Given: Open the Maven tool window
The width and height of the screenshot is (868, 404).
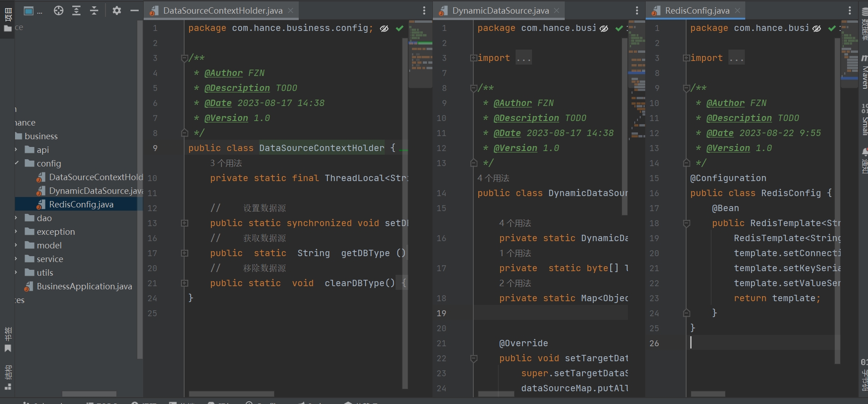Looking at the screenshot, I should point(864,72).
